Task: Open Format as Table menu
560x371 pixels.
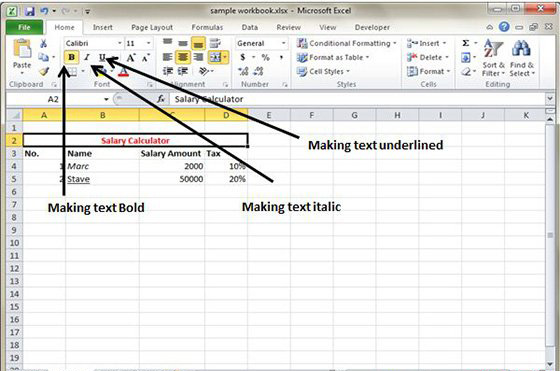Action: [x=332, y=57]
